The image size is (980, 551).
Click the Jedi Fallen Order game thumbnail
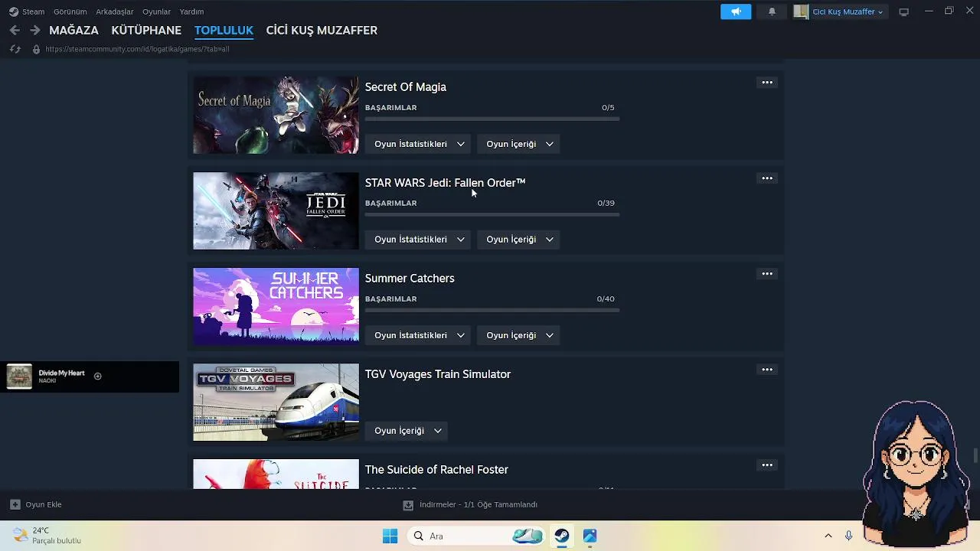[276, 210]
